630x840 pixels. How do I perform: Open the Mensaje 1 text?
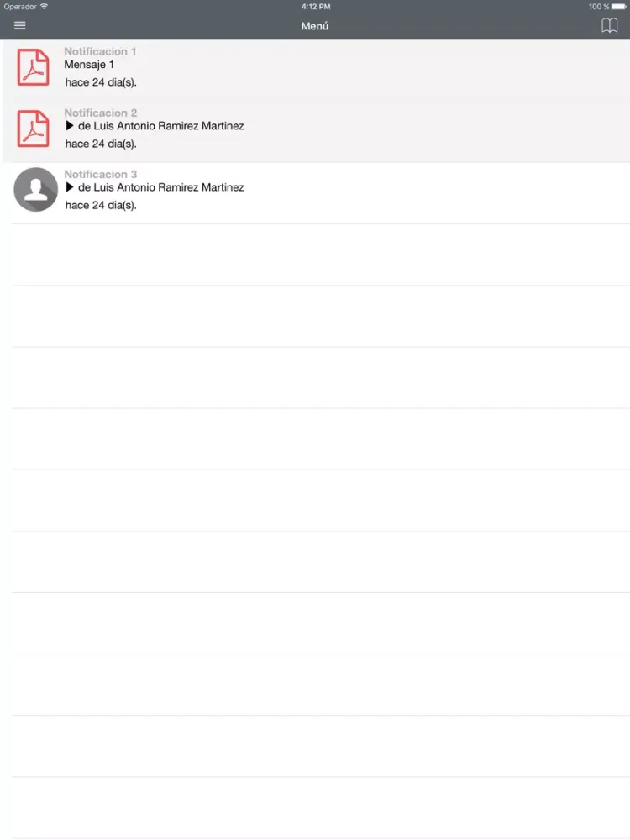point(89,65)
